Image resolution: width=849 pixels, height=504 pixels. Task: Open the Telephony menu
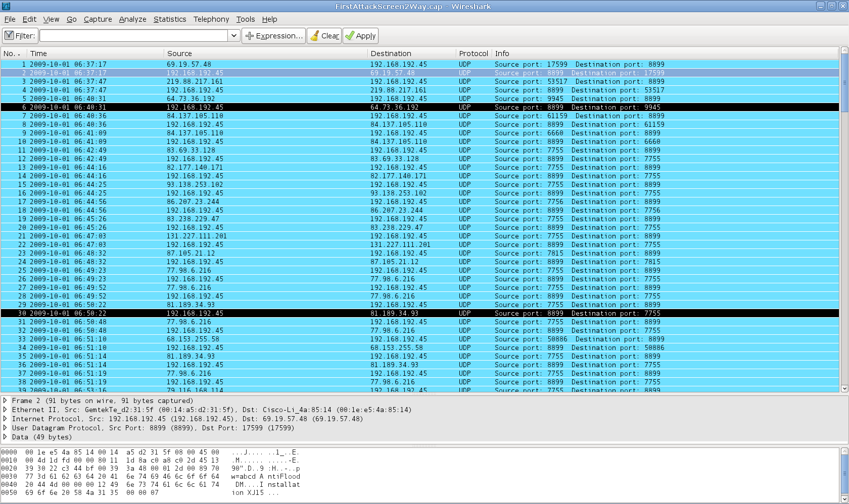(211, 19)
